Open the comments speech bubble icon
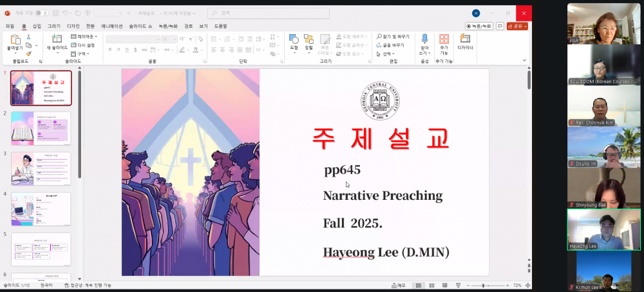The image size is (644, 292). click(500, 26)
